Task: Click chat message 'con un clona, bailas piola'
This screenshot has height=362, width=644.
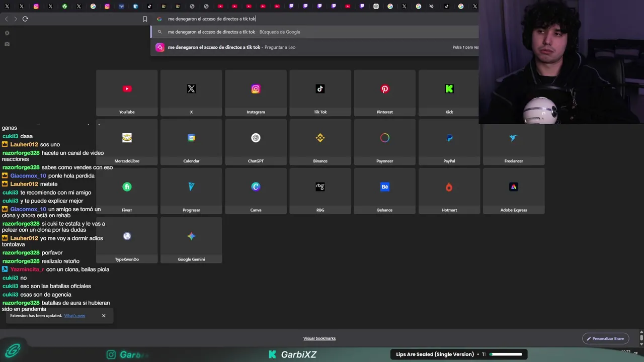Action: (x=77, y=269)
